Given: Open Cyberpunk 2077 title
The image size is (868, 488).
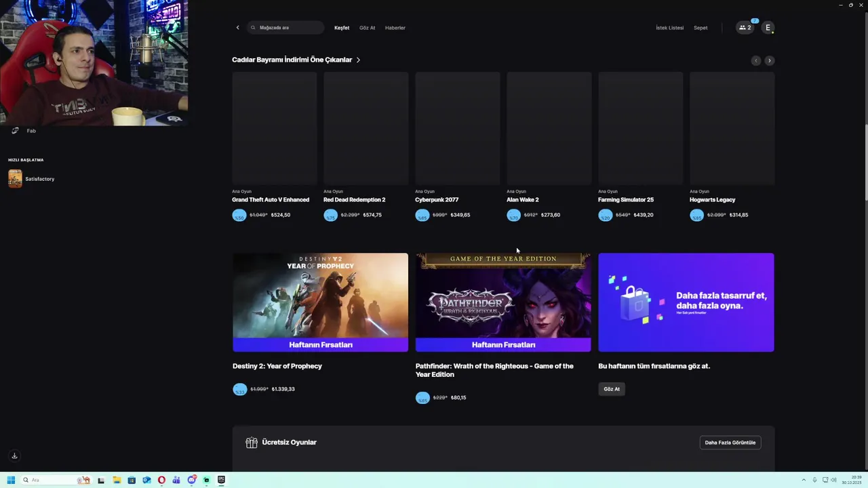Looking at the screenshot, I should 437,200.
